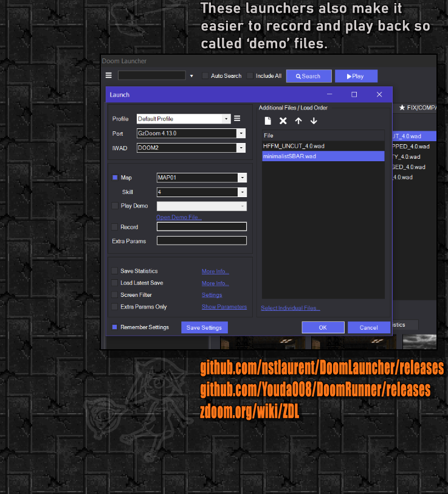The image size is (448, 494).
Task: Open Screen Filter Settings link
Action: pos(212,295)
